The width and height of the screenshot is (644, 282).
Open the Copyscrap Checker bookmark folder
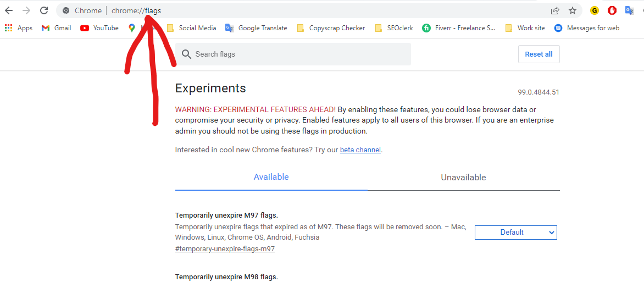click(331, 28)
